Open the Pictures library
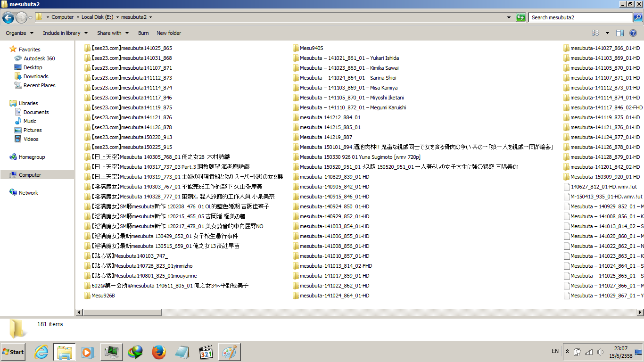Screen dimensions: 644x362 pos(33,130)
